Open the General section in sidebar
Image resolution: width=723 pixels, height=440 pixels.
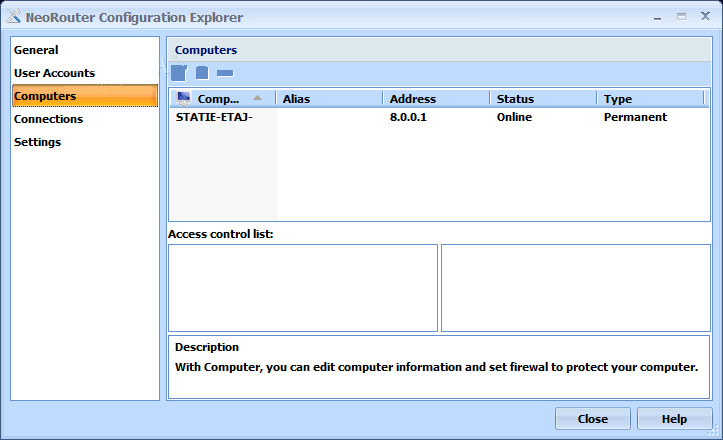coord(36,50)
